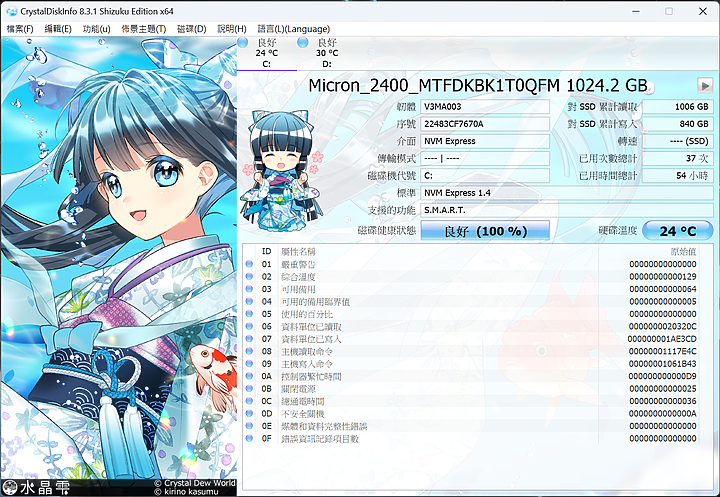Click the status orb for attribute 03
Screen dimensions: 720x497
click(x=249, y=289)
